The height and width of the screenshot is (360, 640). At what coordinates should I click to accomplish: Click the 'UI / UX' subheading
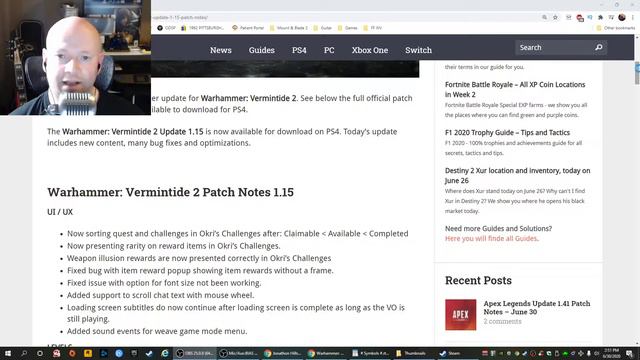click(60, 212)
